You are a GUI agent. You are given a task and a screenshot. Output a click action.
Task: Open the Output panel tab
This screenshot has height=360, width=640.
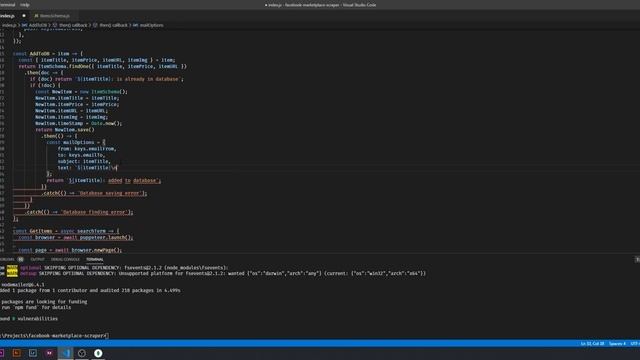pos(37,259)
